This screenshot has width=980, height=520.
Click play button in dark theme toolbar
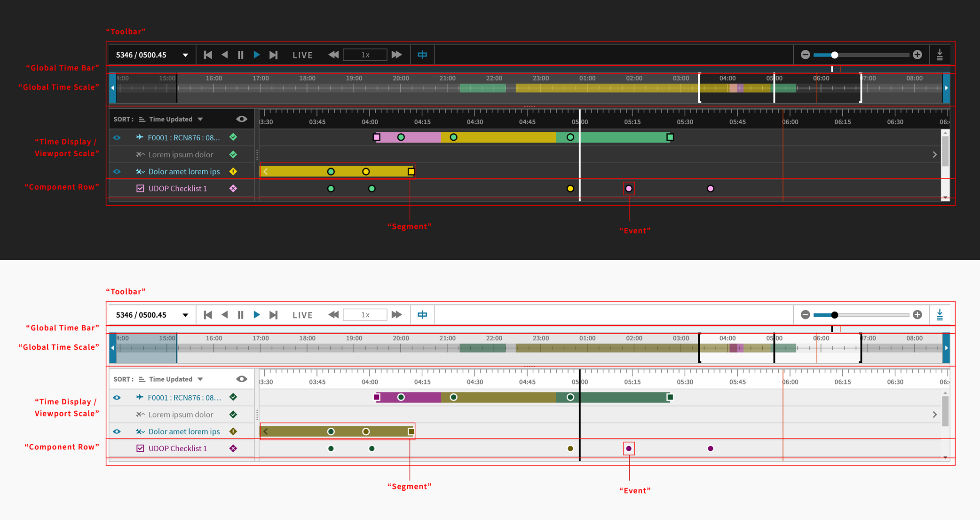pos(257,55)
